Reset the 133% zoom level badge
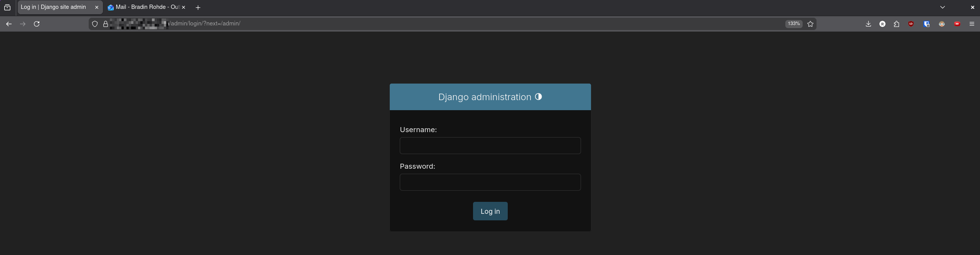This screenshot has height=255, width=980. coord(794,24)
